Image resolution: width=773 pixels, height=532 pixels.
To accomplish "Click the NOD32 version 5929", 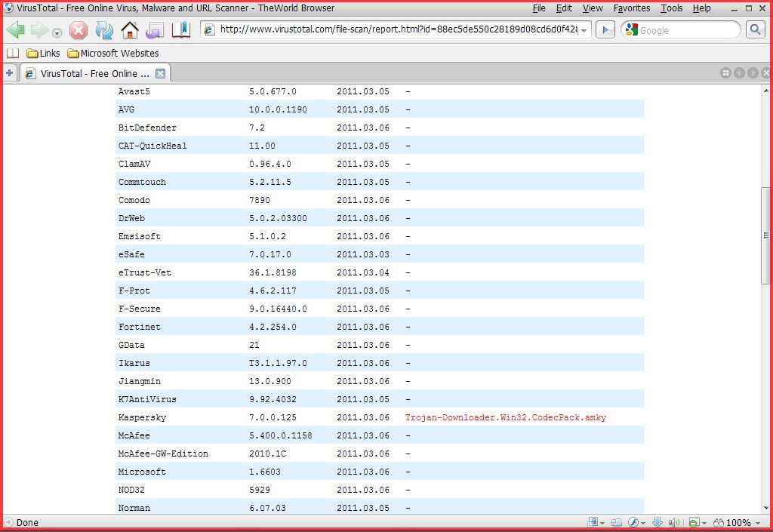I will (260, 490).
